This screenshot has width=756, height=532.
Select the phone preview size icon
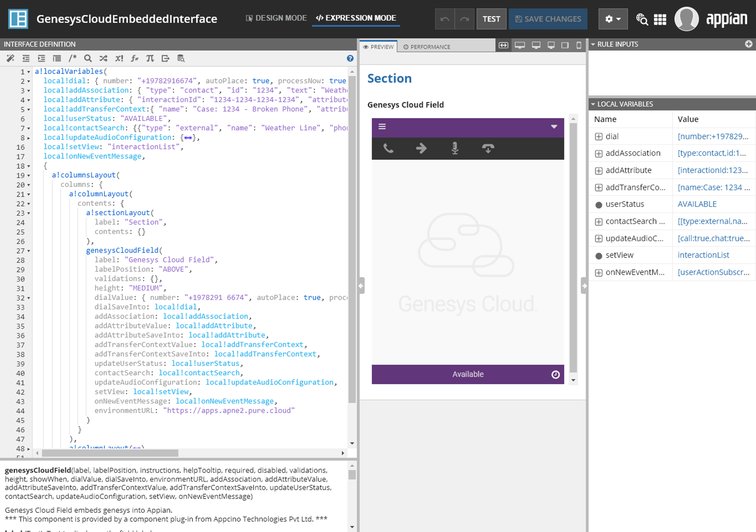click(579, 45)
